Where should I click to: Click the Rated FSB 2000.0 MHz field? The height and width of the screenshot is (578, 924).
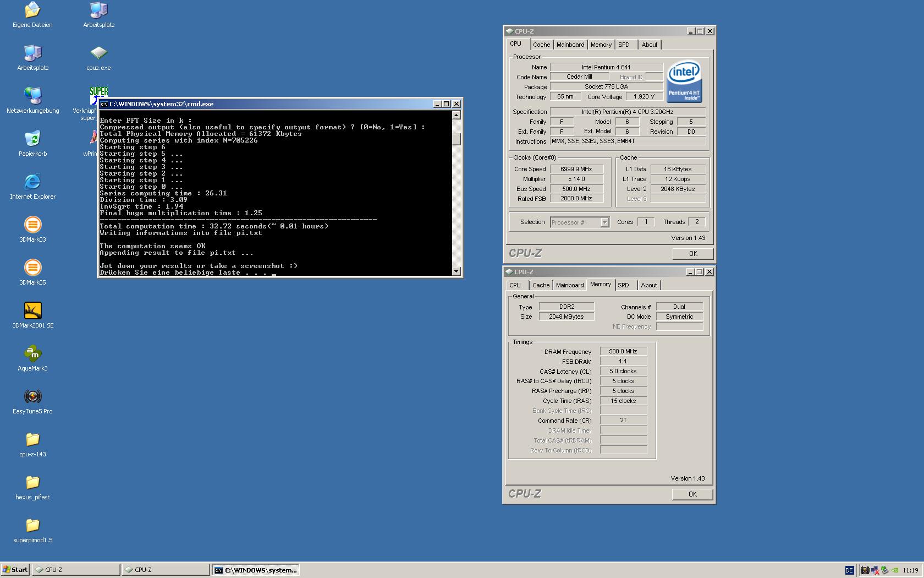(576, 199)
